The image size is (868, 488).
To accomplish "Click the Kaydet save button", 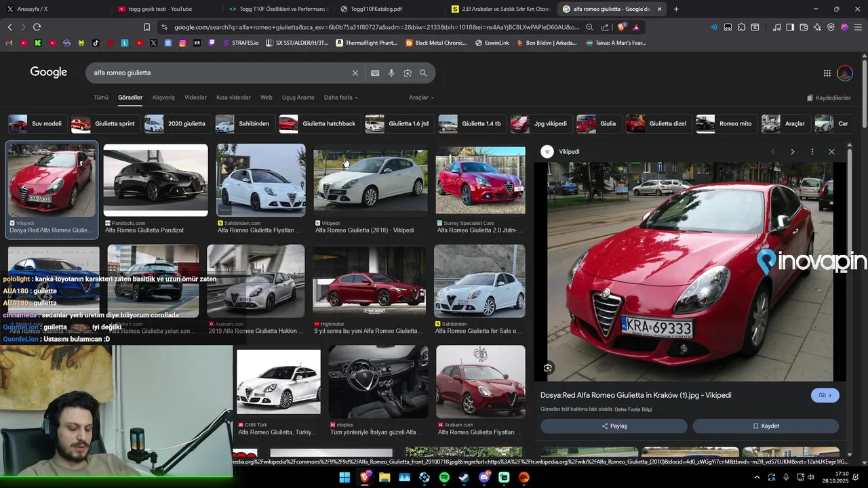I will pos(766,426).
